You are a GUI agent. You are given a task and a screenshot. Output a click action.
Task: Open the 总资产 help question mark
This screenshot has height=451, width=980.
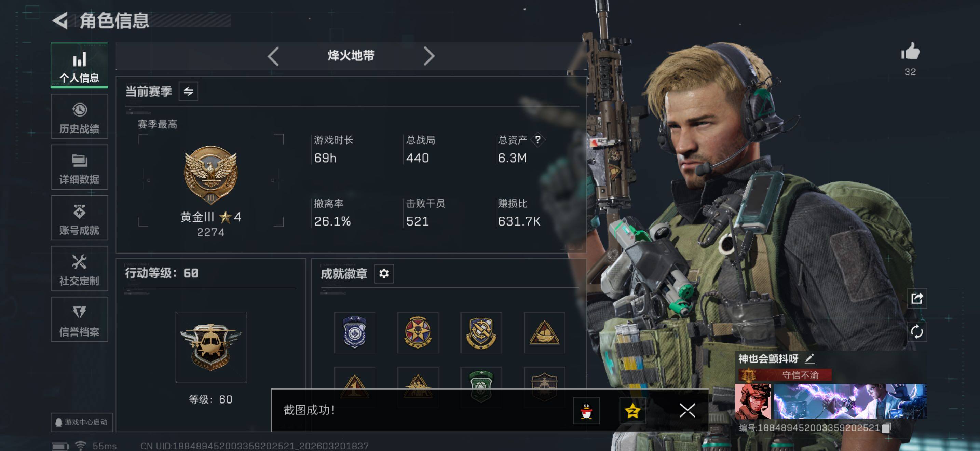(x=537, y=139)
